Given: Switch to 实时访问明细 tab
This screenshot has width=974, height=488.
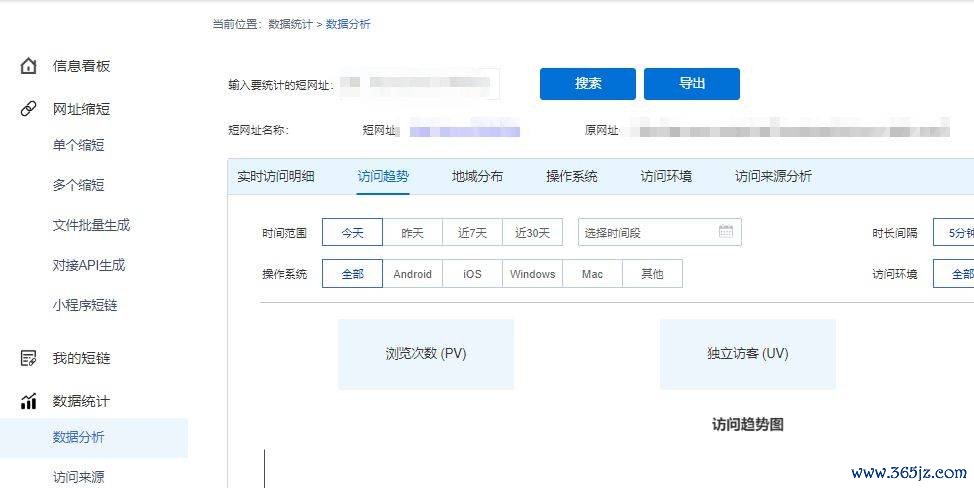Looking at the screenshot, I should tap(276, 176).
